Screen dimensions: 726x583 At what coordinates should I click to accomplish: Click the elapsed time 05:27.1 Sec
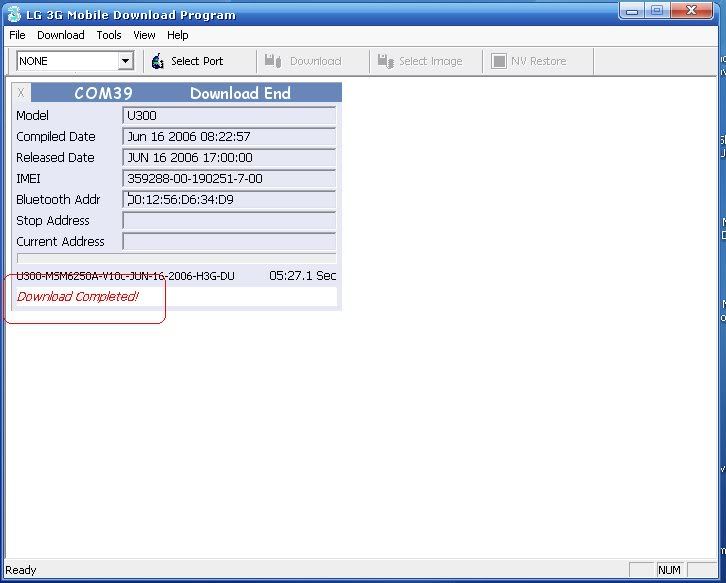(x=303, y=276)
